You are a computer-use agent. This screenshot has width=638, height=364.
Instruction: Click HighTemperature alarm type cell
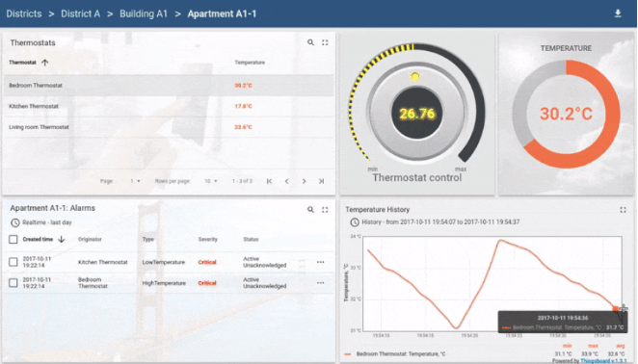[x=164, y=283]
